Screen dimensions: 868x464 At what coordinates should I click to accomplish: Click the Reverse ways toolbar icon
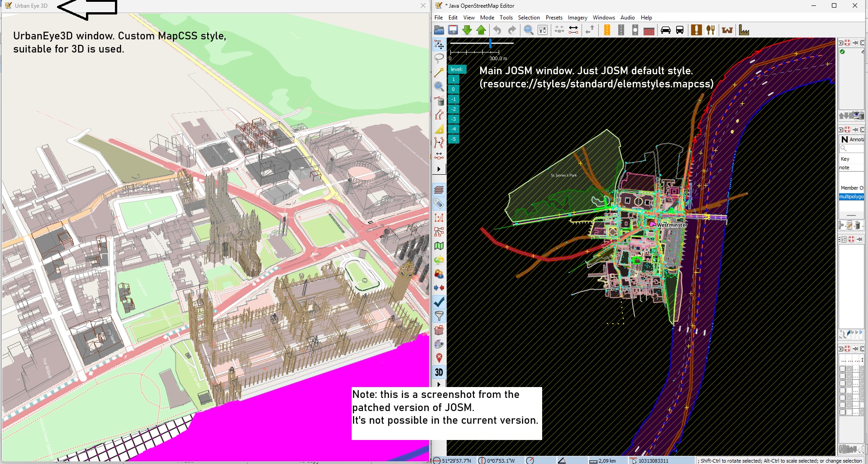pos(590,30)
